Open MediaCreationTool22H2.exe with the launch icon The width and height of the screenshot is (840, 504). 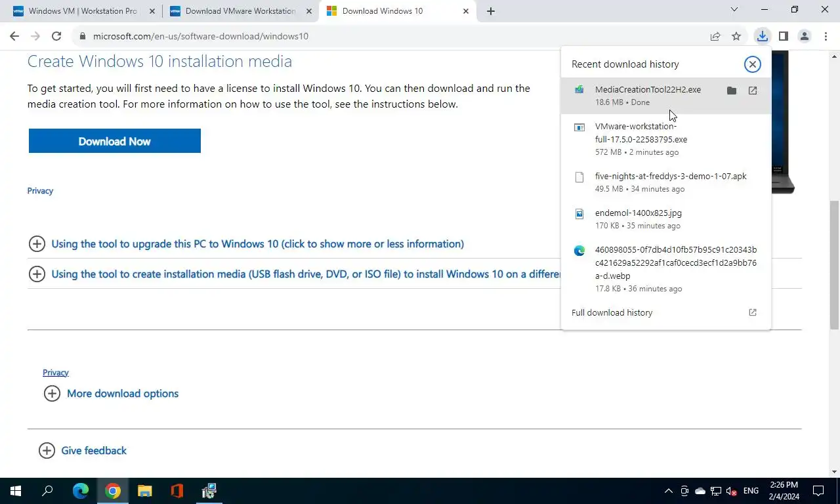point(753,91)
